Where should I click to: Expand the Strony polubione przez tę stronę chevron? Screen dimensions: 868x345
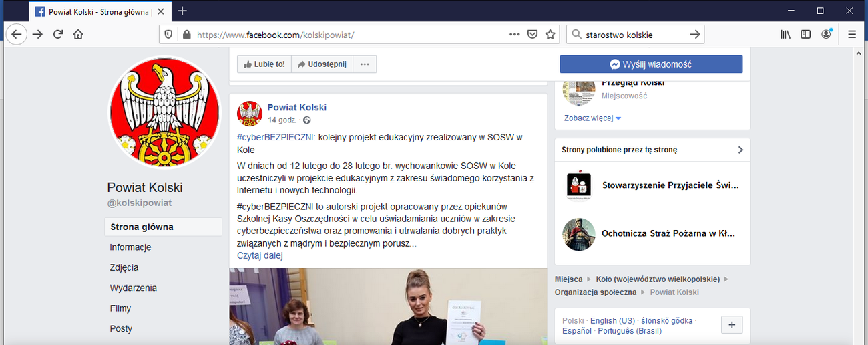pyautogui.click(x=740, y=150)
